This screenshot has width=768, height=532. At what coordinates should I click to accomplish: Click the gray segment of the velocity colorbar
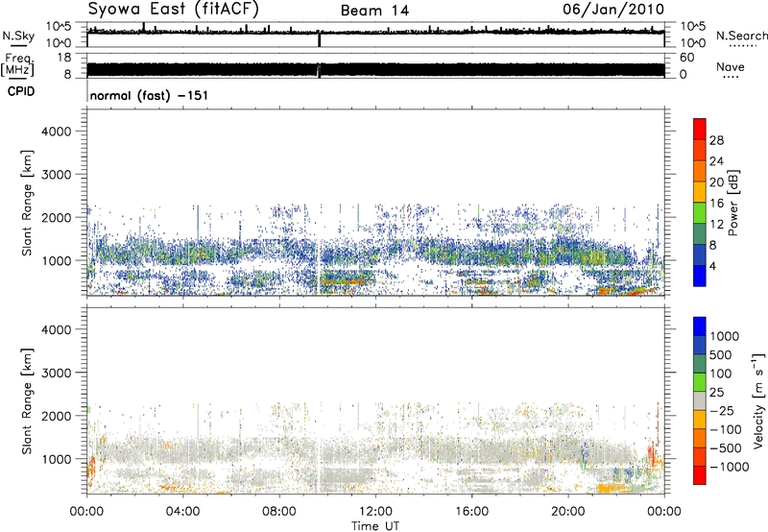pos(700,401)
